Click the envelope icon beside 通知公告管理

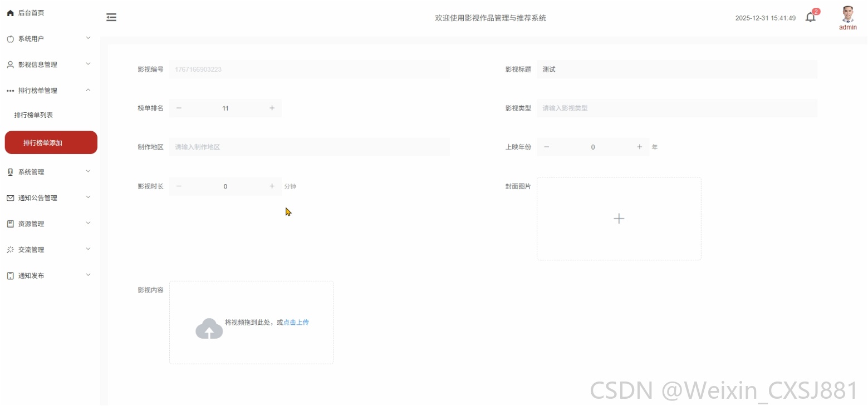[x=10, y=198]
